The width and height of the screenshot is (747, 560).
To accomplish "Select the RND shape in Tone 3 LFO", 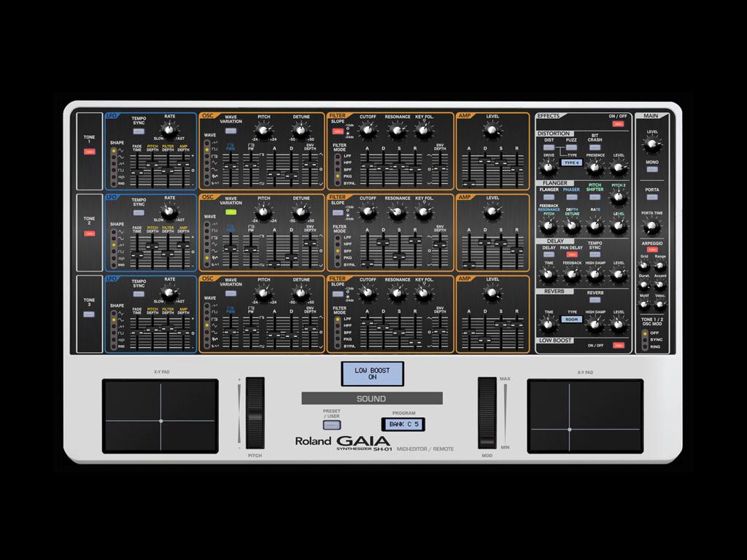I will 114,346.
